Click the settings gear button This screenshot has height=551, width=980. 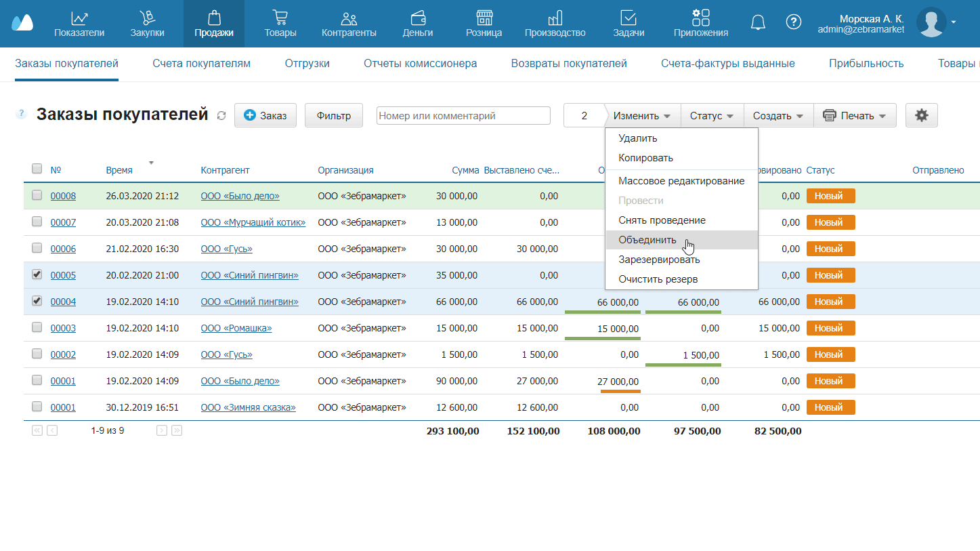point(921,115)
